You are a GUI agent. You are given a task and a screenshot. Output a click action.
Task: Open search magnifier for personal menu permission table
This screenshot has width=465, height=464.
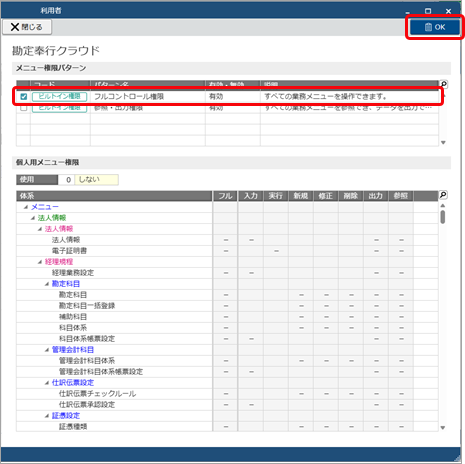tap(443, 195)
